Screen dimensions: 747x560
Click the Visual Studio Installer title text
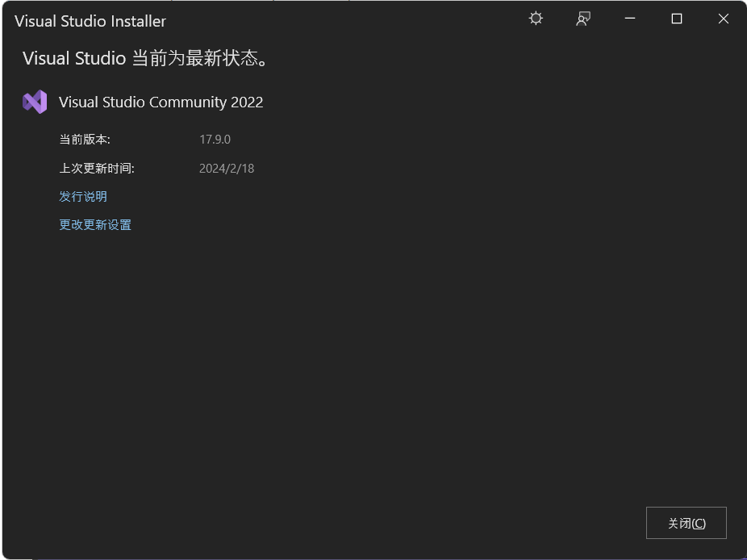click(x=90, y=21)
